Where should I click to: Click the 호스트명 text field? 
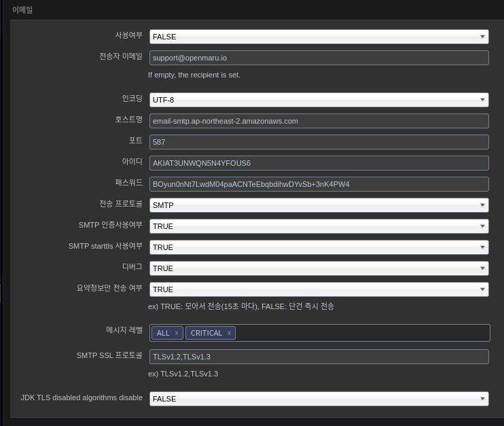click(319, 121)
